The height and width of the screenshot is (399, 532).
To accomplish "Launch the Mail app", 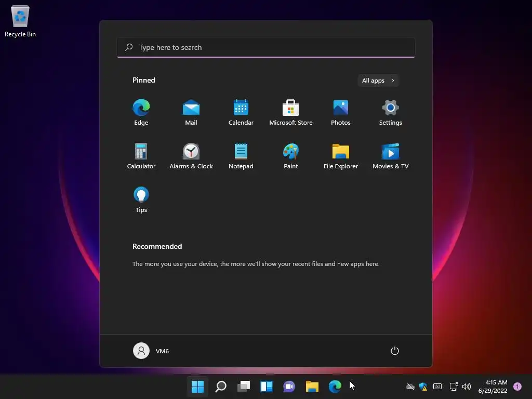I will coord(191,112).
